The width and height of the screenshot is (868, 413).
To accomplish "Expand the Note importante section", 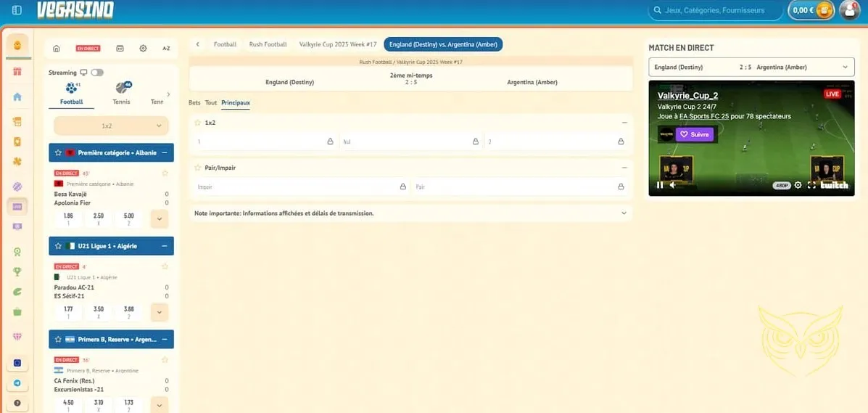I will pyautogui.click(x=623, y=213).
